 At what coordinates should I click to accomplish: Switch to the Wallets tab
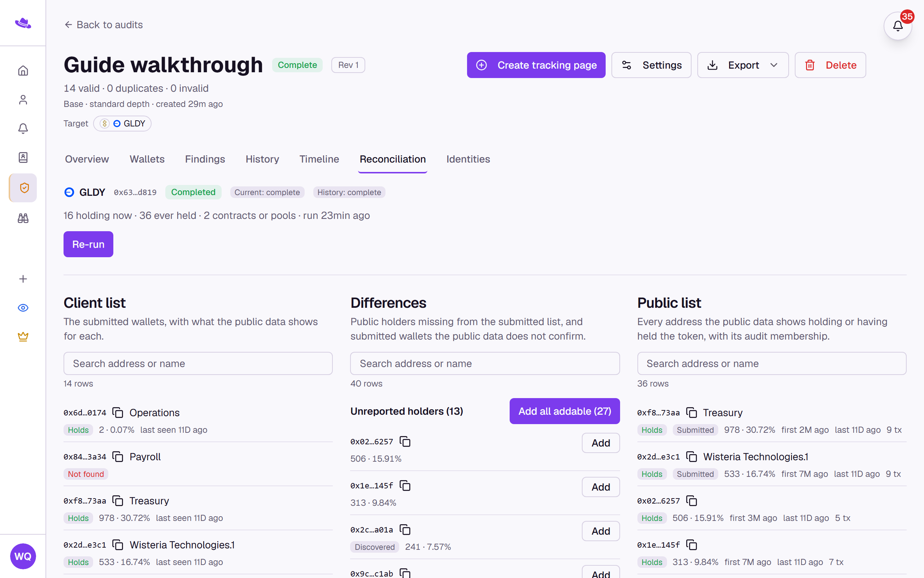(147, 159)
